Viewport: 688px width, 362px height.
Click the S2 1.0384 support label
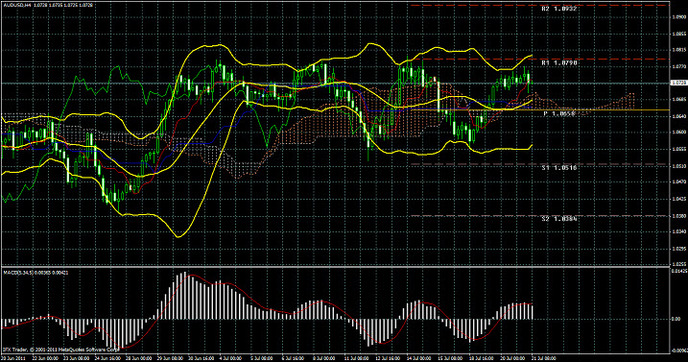pyautogui.click(x=559, y=219)
